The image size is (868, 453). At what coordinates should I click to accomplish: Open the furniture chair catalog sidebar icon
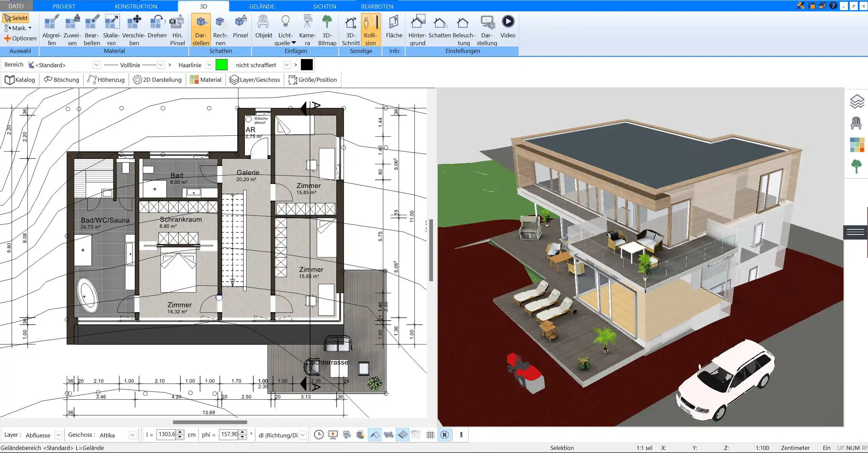[856, 123]
